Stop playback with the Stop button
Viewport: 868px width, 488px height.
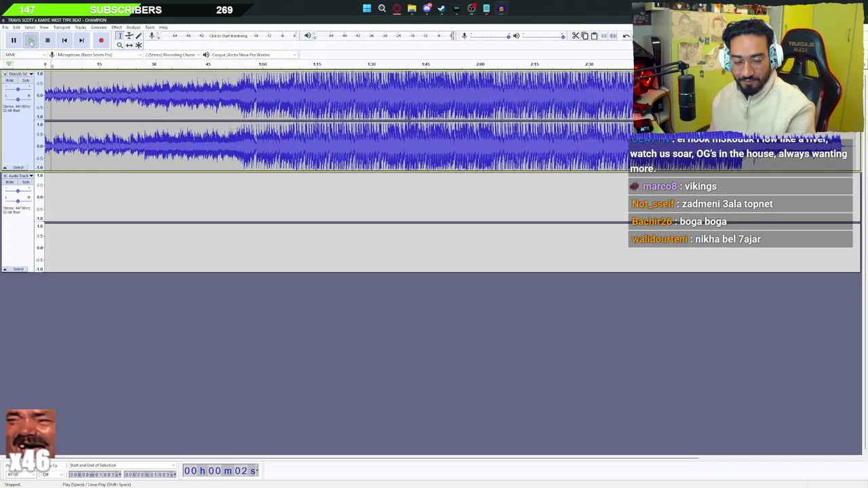tap(47, 40)
